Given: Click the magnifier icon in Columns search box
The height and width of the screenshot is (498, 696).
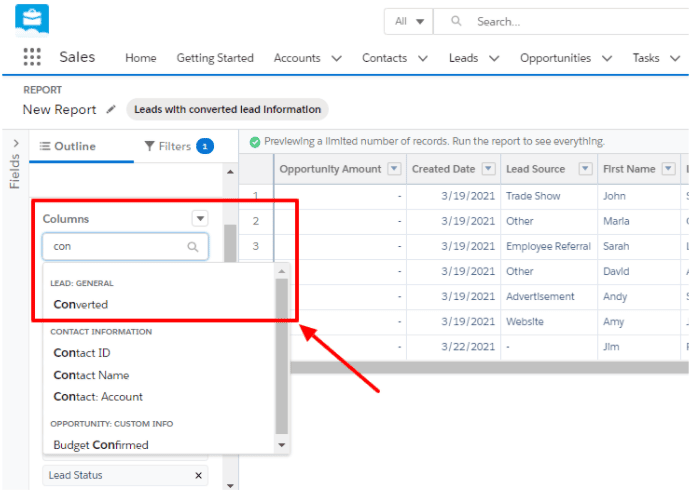Looking at the screenshot, I should pos(193,247).
